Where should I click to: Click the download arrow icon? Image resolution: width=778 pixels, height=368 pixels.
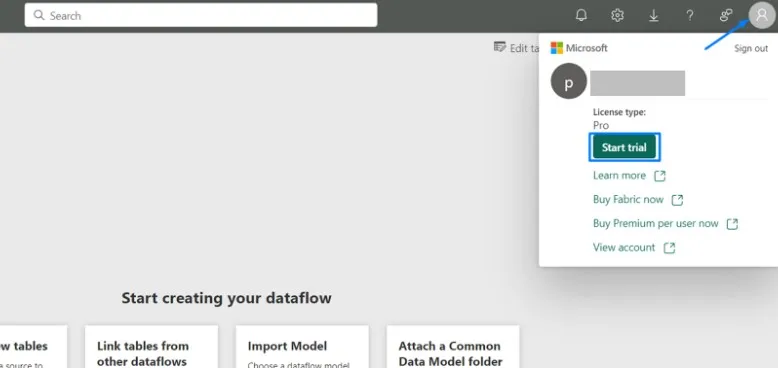click(x=653, y=15)
